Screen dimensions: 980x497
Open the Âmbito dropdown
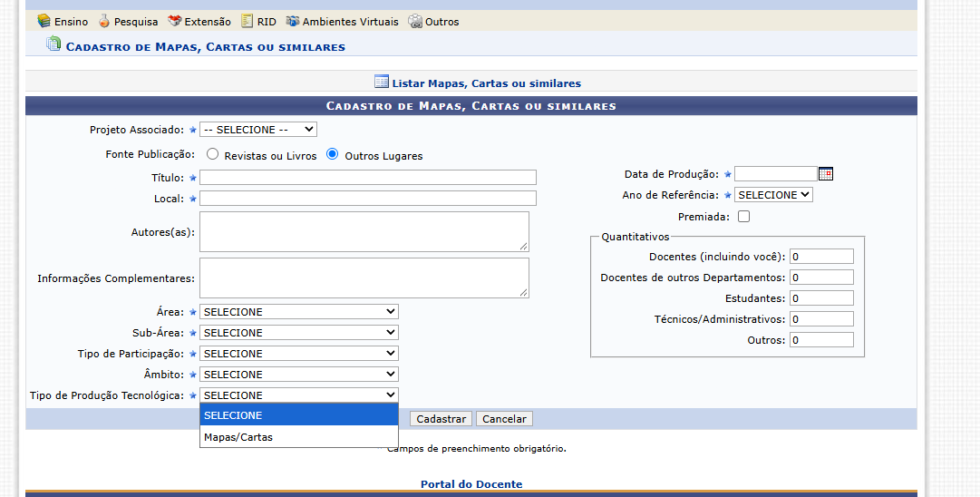coord(299,375)
